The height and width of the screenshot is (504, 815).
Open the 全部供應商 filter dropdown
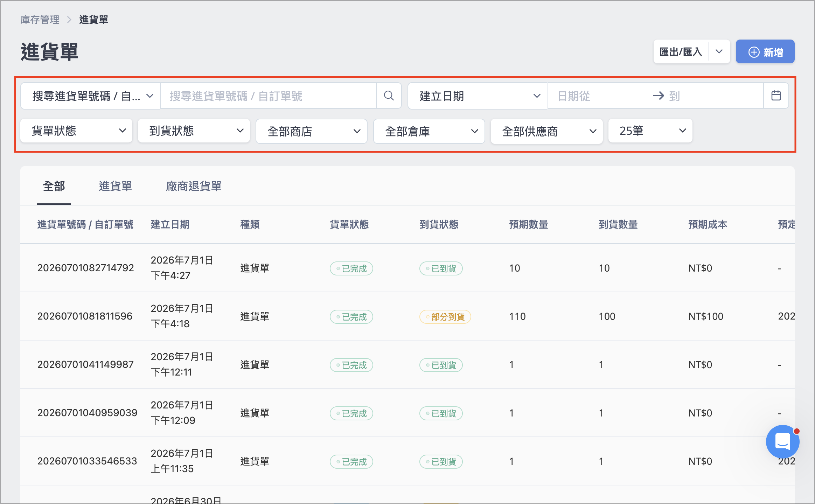pyautogui.click(x=547, y=131)
